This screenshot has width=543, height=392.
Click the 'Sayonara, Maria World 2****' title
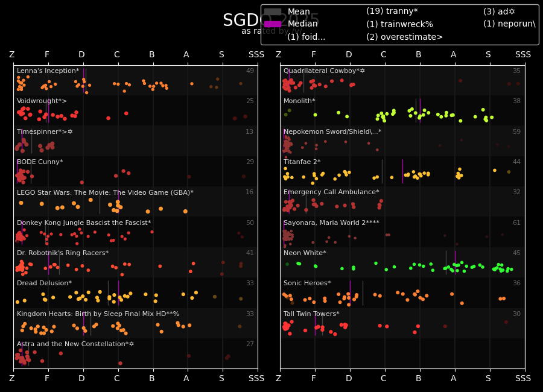tap(331, 223)
